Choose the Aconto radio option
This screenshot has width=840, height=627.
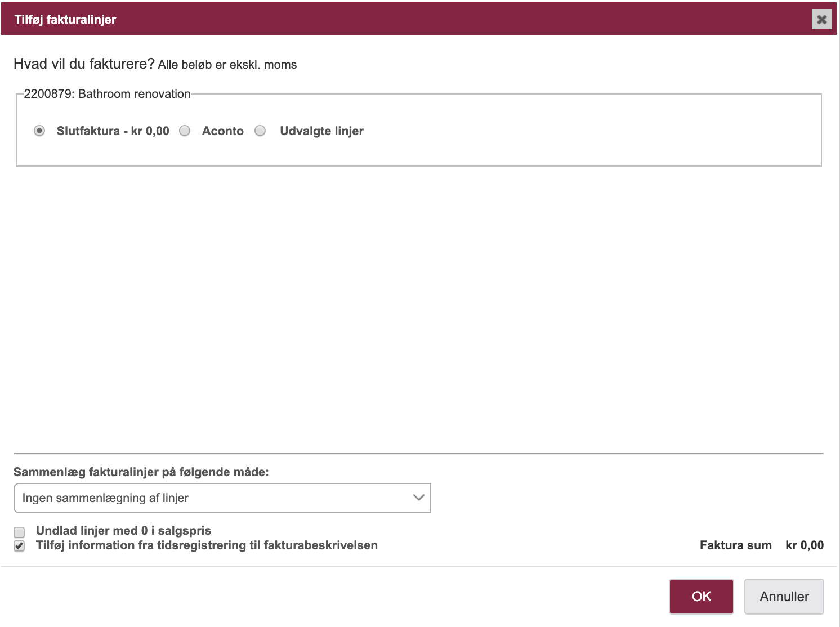(x=185, y=131)
